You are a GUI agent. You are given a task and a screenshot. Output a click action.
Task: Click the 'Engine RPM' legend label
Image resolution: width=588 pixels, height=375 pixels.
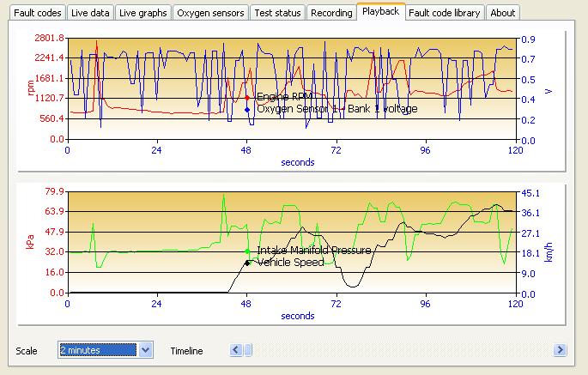pos(285,97)
